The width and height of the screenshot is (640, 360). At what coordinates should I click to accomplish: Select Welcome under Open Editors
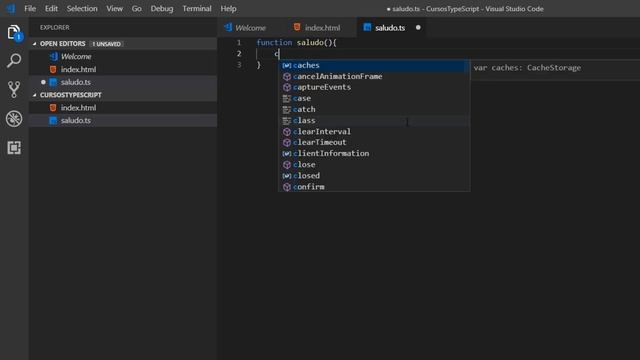click(123, 56)
